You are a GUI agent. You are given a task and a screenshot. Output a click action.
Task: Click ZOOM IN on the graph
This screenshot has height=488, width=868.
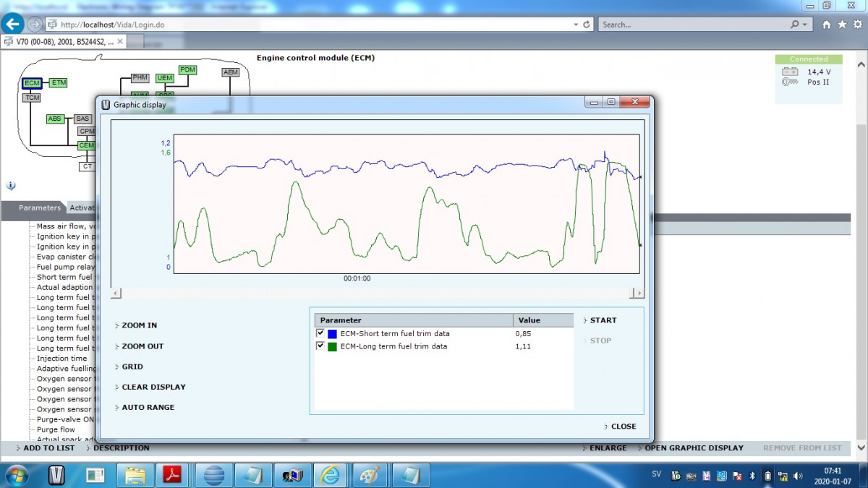[x=139, y=325]
